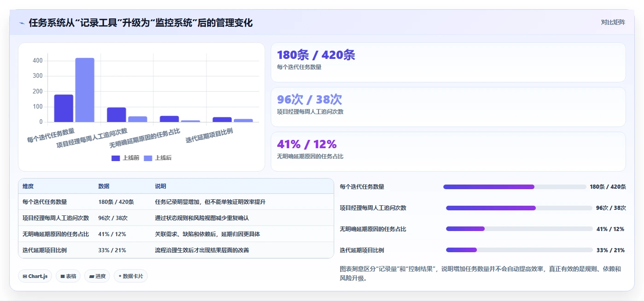Image resolution: width=644 pixels, height=301 pixels.
Task: Click the 96次 / 38次 data card
Action: point(448,107)
